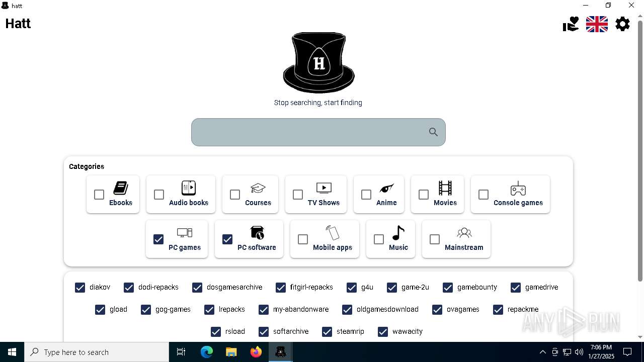Click the Courses graduation cap icon
This screenshot has width=644, height=362.
pyautogui.click(x=258, y=188)
